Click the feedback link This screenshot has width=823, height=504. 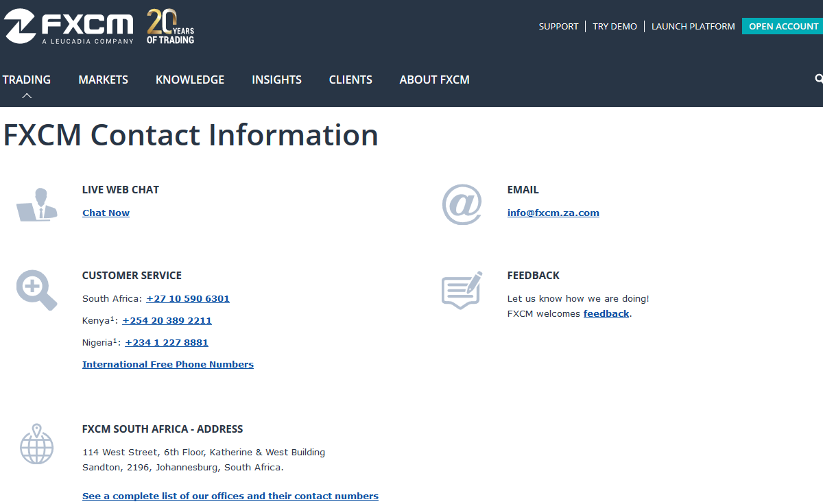(x=606, y=313)
